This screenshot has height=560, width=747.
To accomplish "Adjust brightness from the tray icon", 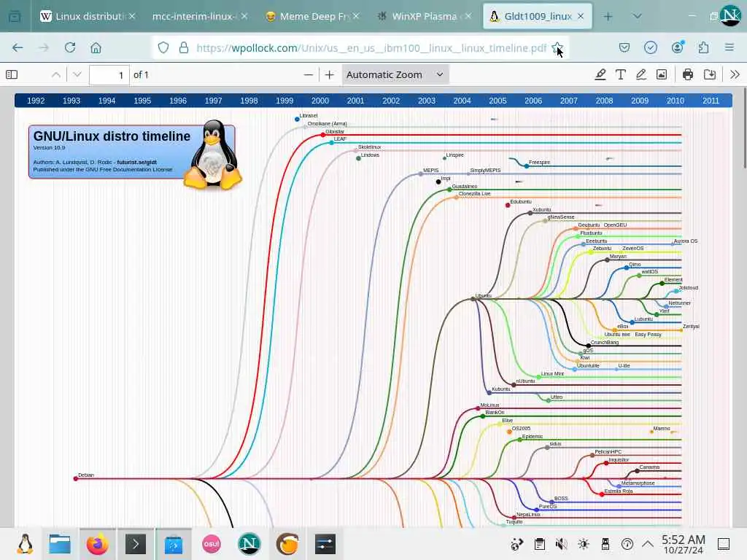I will (x=583, y=544).
